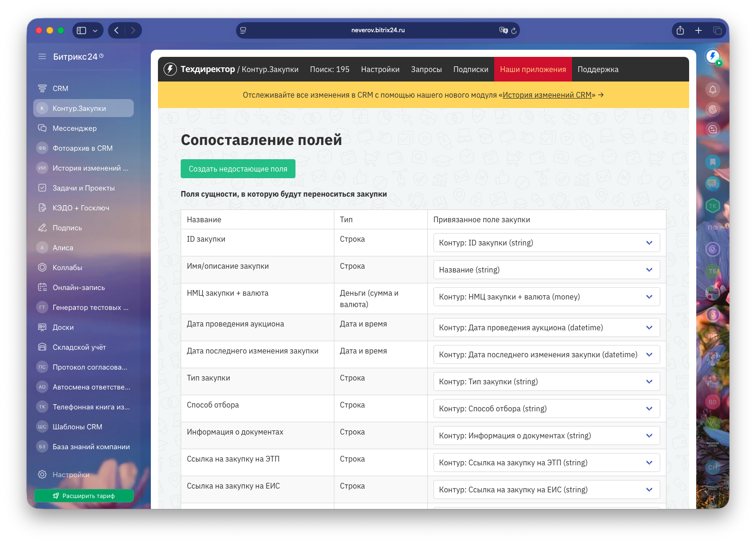The image size is (756, 544).
Task: Click Создать недостающие поля button
Action: [238, 169]
